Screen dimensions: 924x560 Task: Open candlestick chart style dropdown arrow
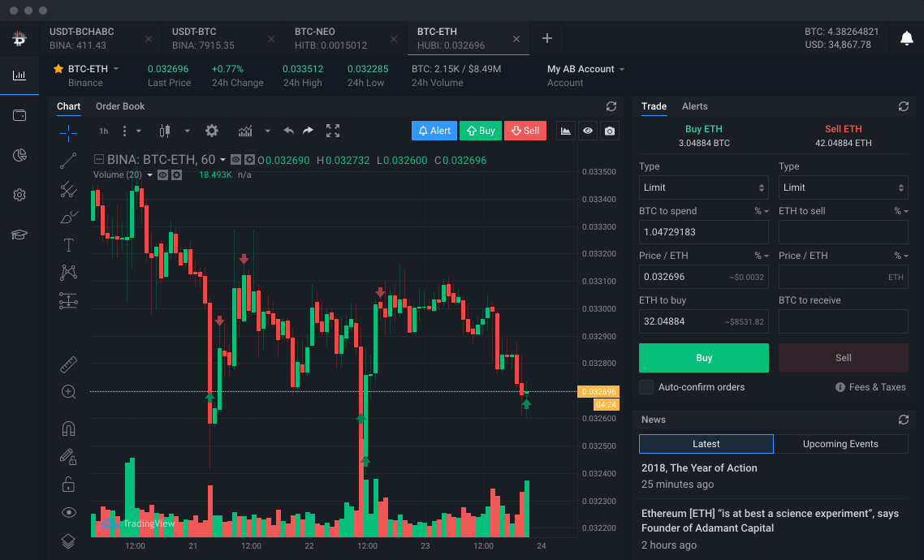188,131
